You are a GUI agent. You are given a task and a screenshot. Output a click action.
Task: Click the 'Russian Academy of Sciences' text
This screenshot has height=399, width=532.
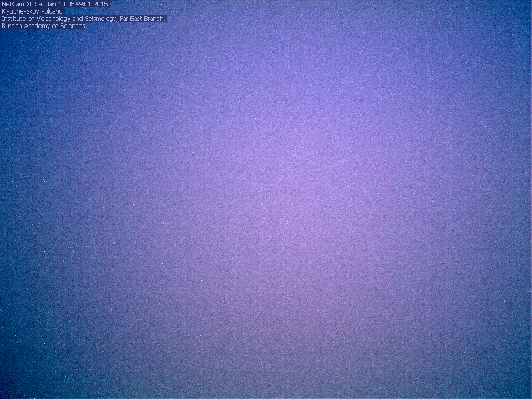click(x=43, y=26)
